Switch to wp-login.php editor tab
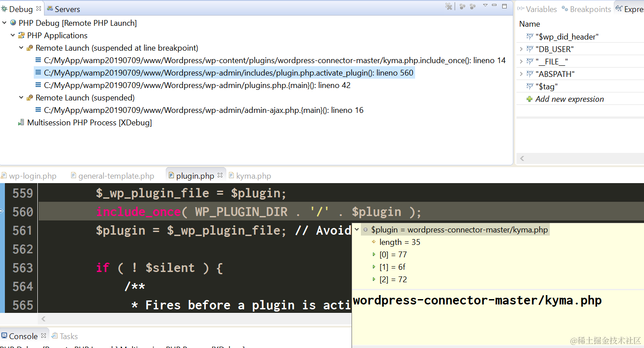This screenshot has width=644, height=348. pos(29,176)
